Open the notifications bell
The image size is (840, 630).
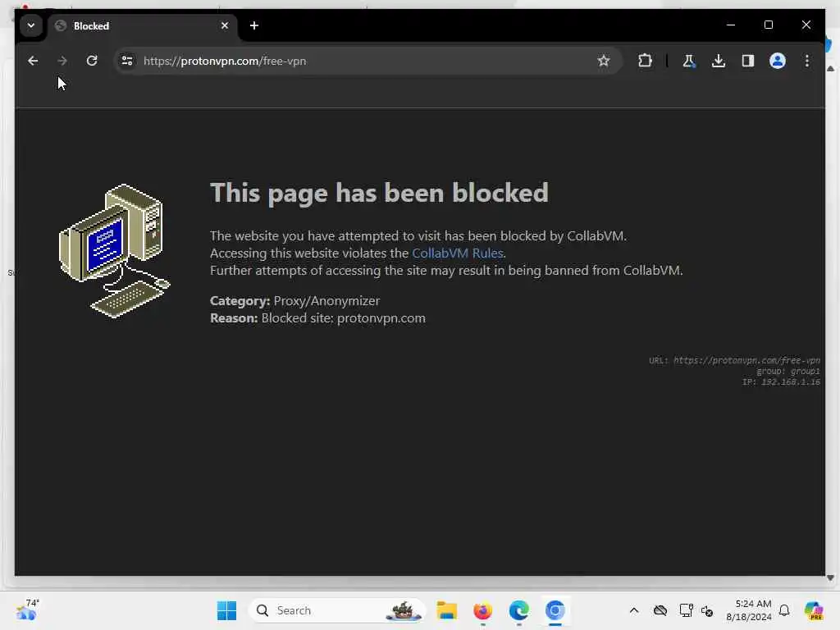[784, 610]
